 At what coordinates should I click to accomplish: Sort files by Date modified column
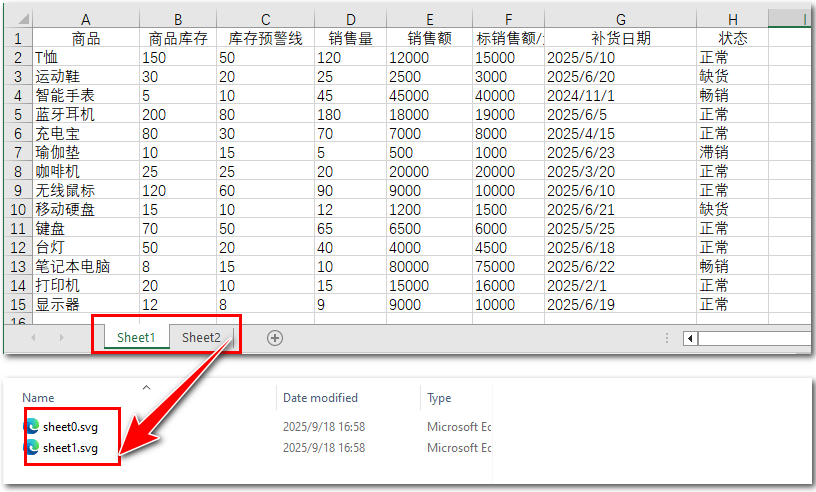tap(320, 398)
